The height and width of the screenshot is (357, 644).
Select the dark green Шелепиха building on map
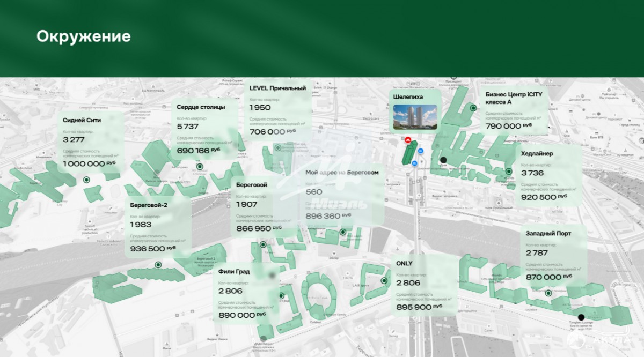click(x=408, y=155)
